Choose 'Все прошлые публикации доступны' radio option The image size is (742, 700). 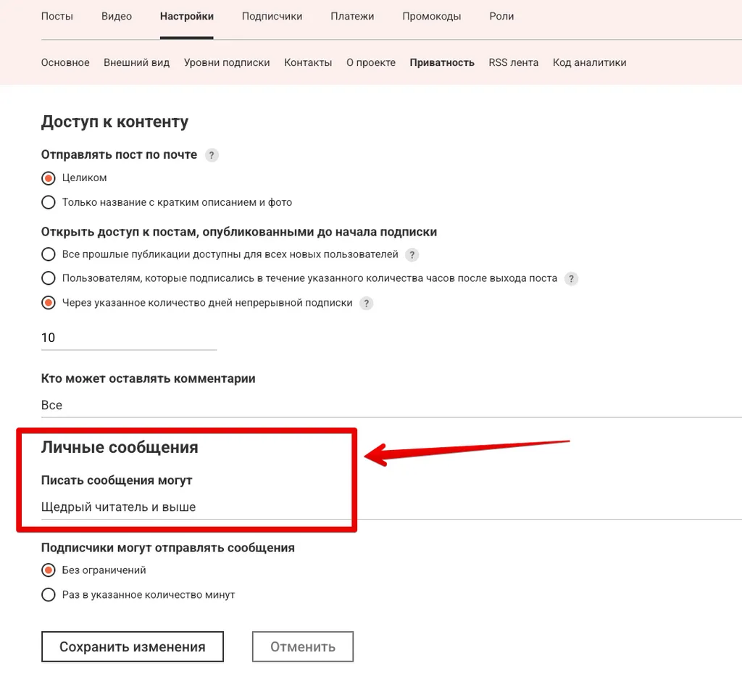pyautogui.click(x=49, y=254)
